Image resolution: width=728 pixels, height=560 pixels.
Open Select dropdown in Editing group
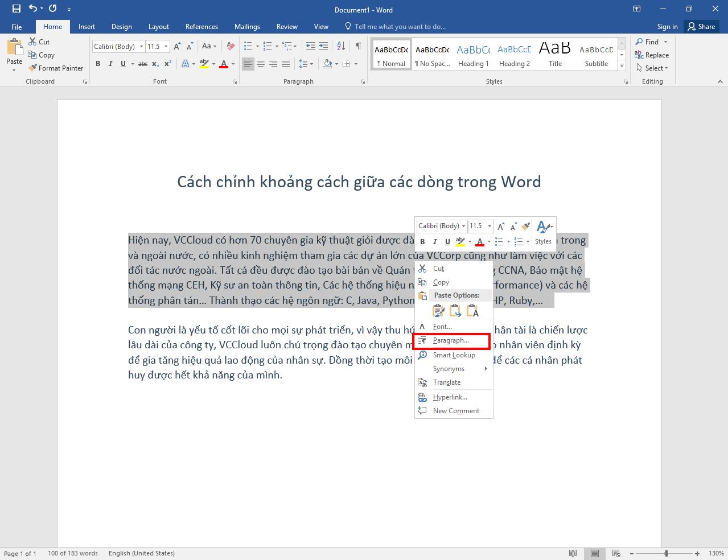click(652, 68)
